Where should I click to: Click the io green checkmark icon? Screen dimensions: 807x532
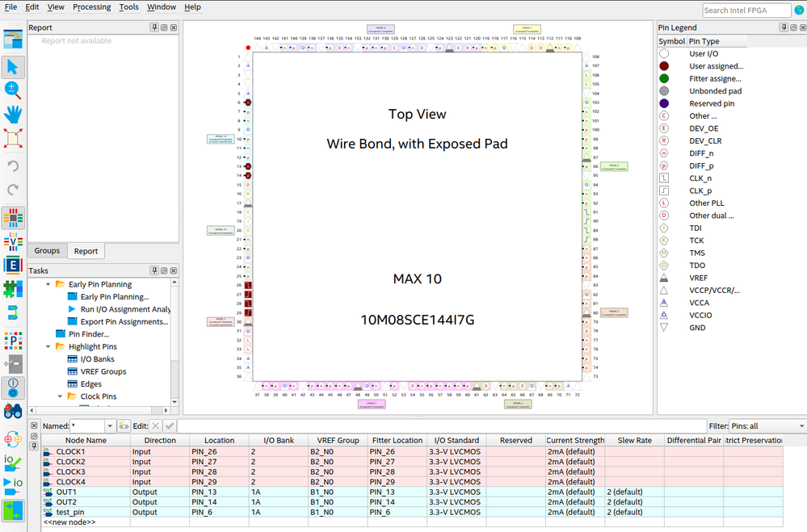[13, 462]
